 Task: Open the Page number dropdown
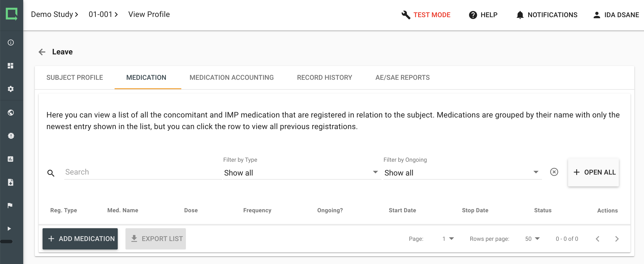(x=448, y=239)
